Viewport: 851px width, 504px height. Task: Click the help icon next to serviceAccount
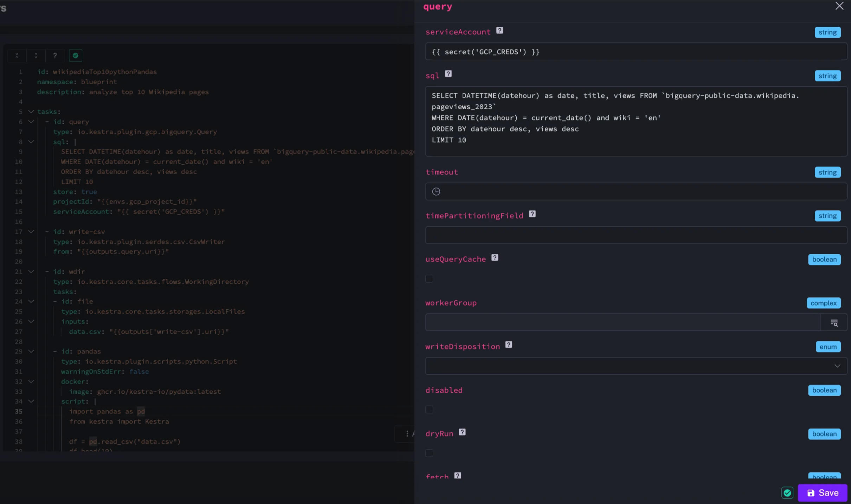tap(499, 31)
